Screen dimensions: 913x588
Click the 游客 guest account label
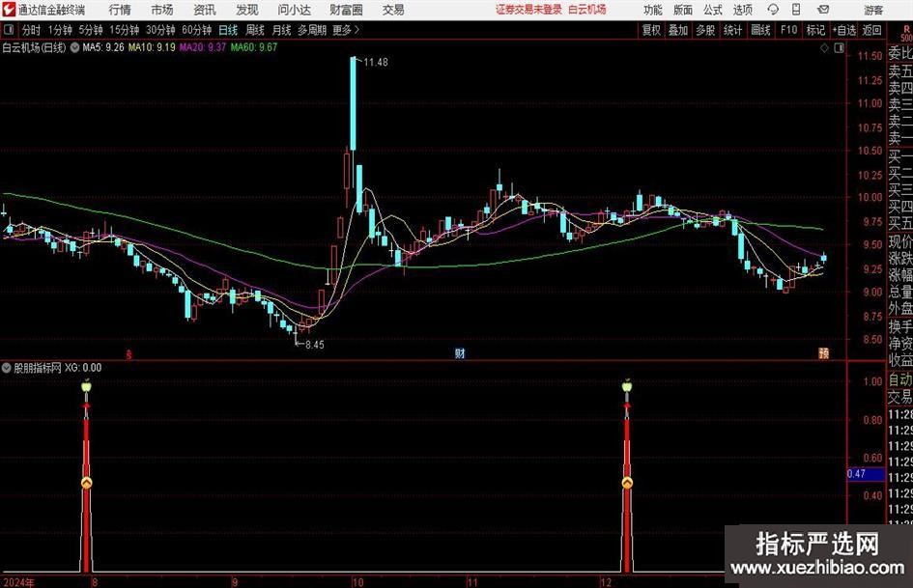[873, 10]
